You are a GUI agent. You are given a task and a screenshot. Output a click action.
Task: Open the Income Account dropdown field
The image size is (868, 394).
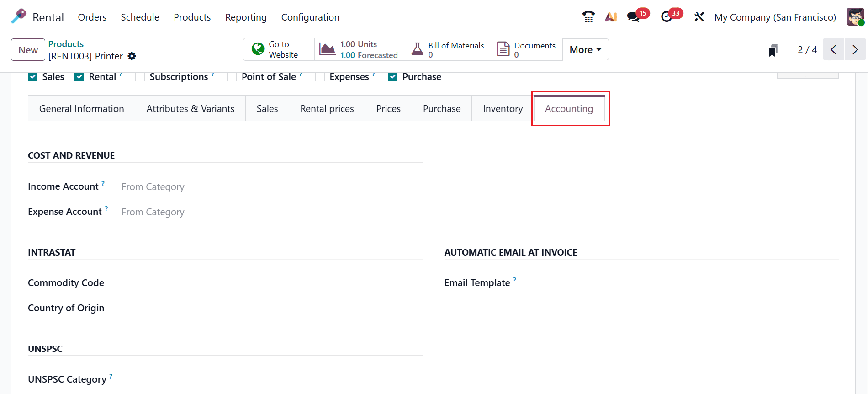tap(272, 187)
